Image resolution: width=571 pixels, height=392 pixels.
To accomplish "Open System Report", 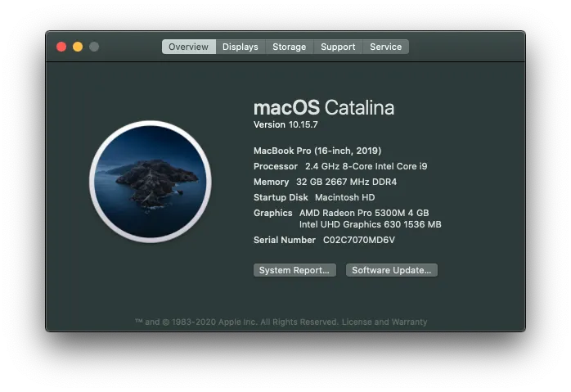I will point(294,270).
